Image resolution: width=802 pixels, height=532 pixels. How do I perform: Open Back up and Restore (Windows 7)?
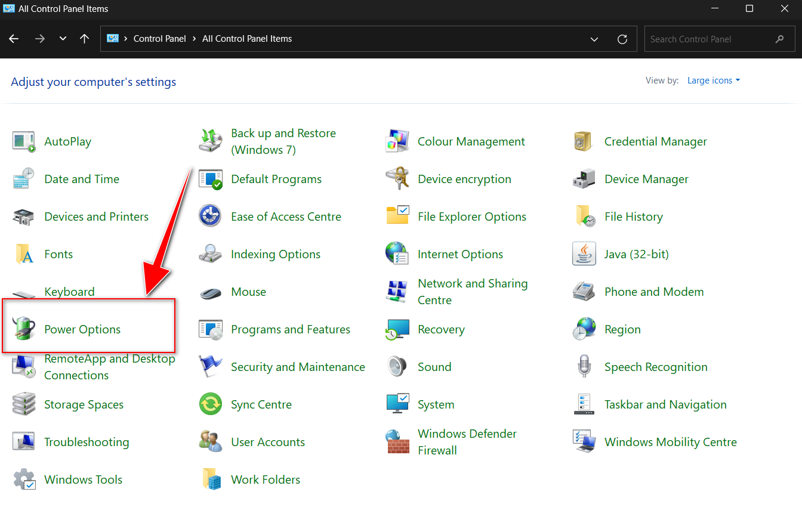click(283, 142)
